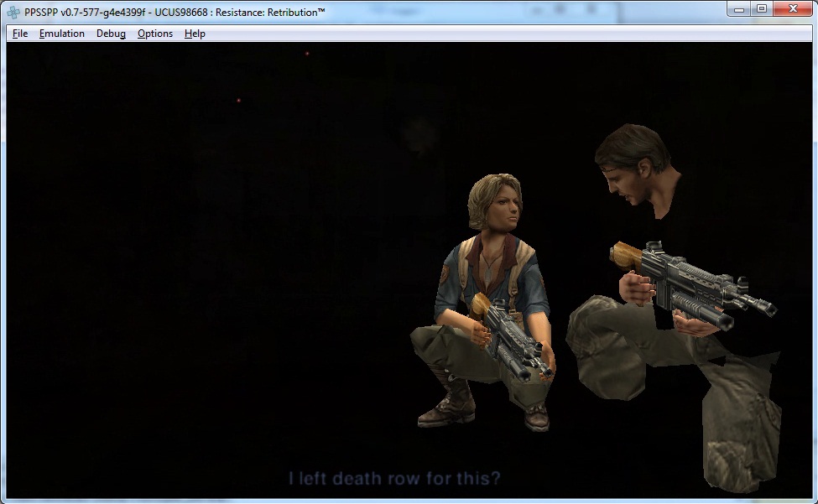Open the File menu
The image size is (818, 504).
20,34
